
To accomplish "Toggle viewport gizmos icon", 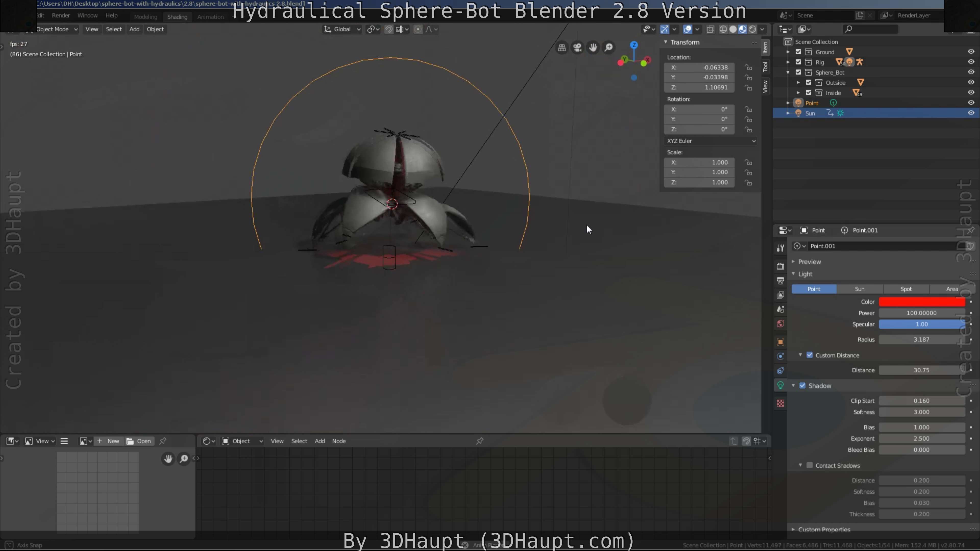I will 665,29.
